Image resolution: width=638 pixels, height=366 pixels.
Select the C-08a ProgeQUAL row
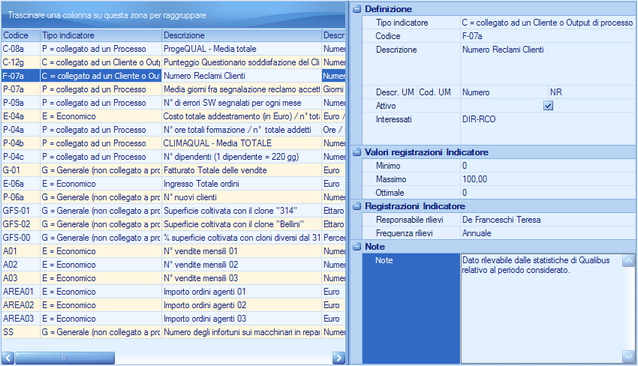(x=173, y=49)
